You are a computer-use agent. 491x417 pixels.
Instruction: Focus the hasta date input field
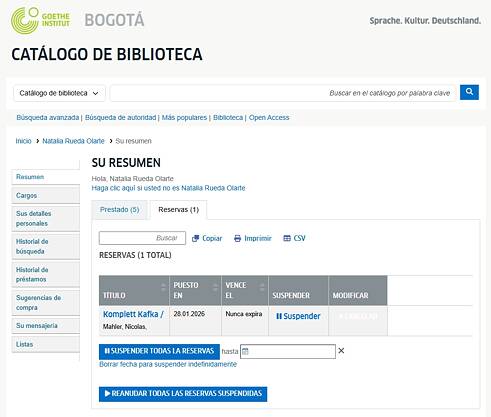pos(288,351)
